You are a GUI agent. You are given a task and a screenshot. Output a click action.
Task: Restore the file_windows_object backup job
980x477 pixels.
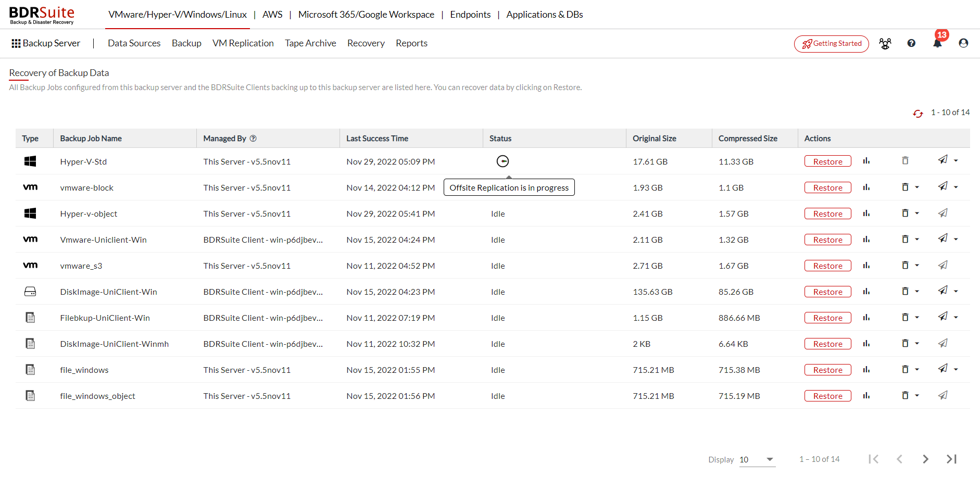828,396
